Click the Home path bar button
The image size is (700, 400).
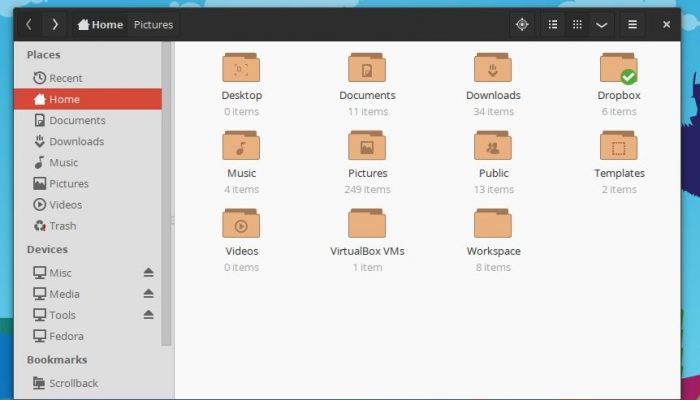coord(100,25)
